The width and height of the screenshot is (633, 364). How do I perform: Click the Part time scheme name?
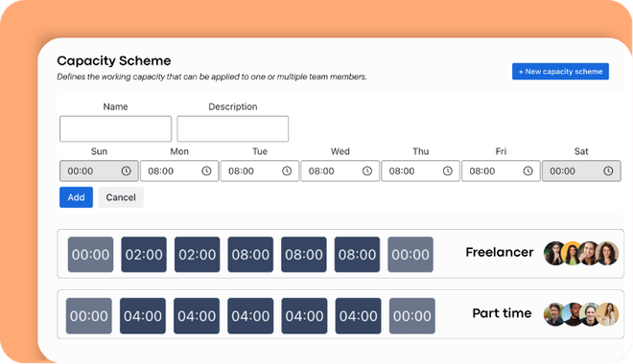click(502, 313)
